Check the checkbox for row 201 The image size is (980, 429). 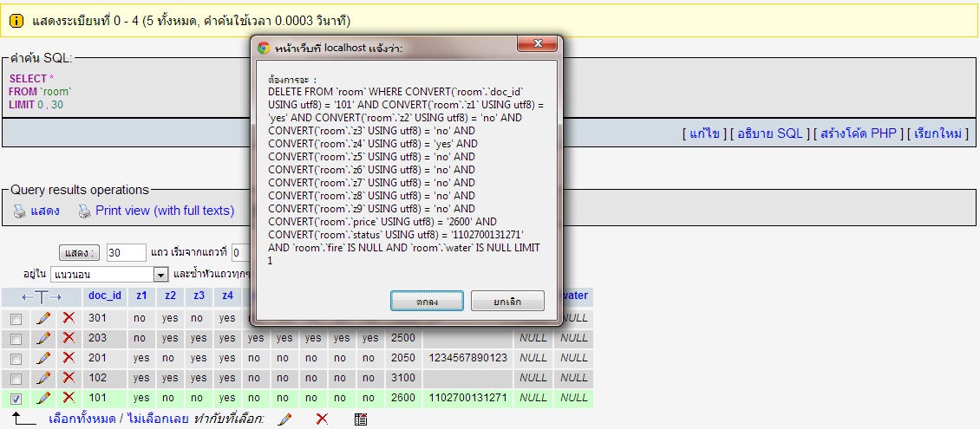pos(16,359)
